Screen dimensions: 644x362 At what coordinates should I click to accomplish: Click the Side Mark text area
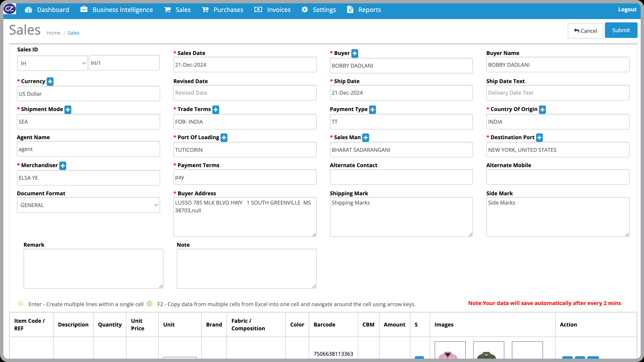557,217
